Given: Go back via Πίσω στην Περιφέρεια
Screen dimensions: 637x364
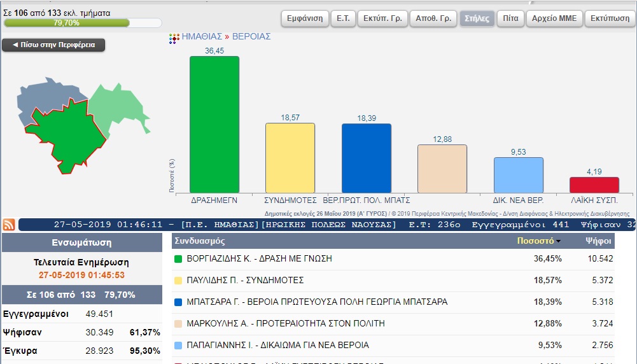Looking at the screenshot, I should pos(53,45).
